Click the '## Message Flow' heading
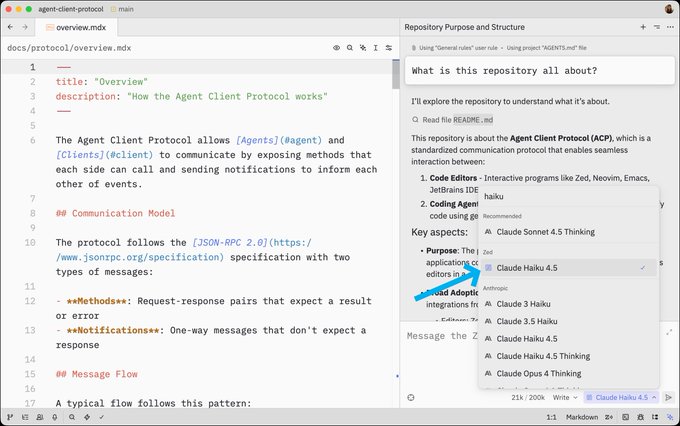Image resolution: width=680 pixels, height=426 pixels. [96, 374]
